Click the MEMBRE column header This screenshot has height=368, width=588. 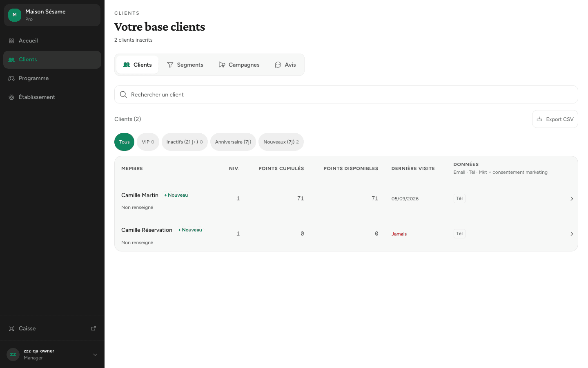[x=132, y=168]
